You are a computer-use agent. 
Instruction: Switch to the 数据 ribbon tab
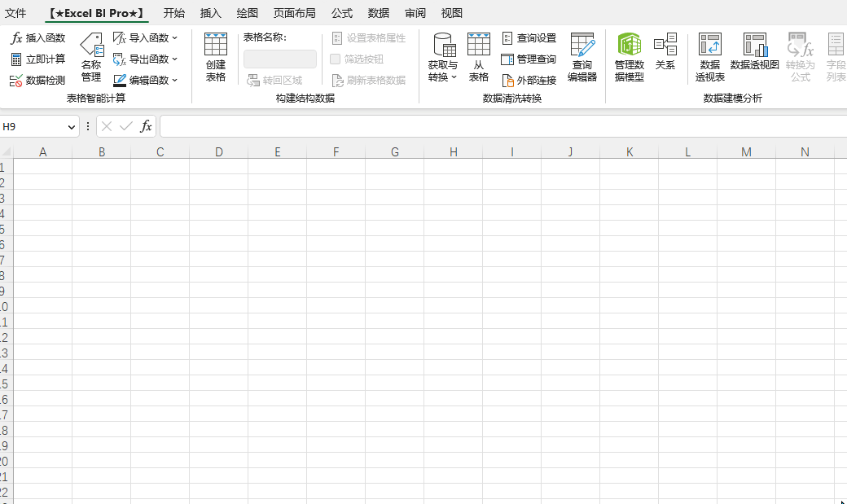click(378, 12)
